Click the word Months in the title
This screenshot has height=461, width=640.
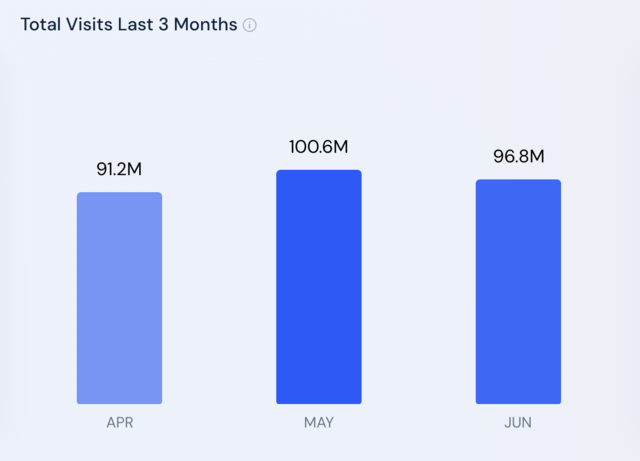click(x=205, y=24)
